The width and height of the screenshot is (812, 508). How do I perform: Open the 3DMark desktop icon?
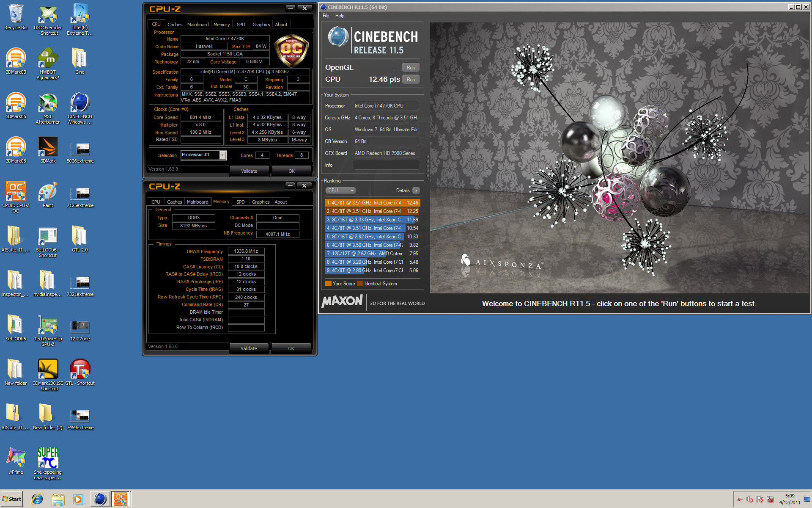(48, 150)
